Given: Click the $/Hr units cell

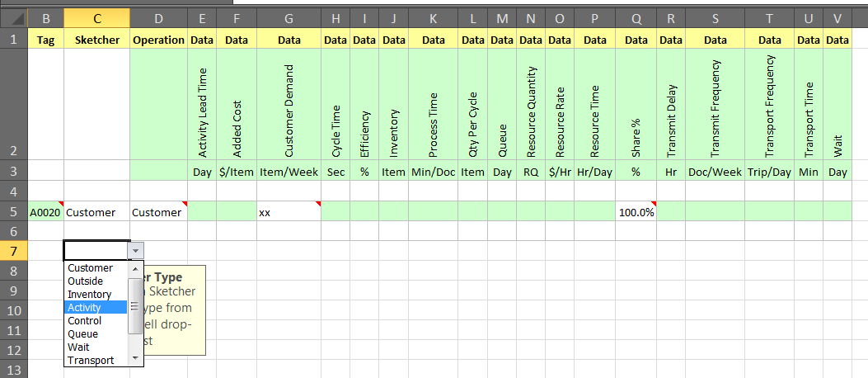Looking at the screenshot, I should coord(560,172).
